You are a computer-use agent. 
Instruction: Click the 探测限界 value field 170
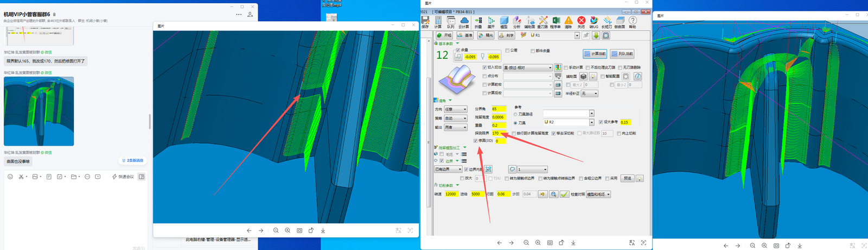499,133
